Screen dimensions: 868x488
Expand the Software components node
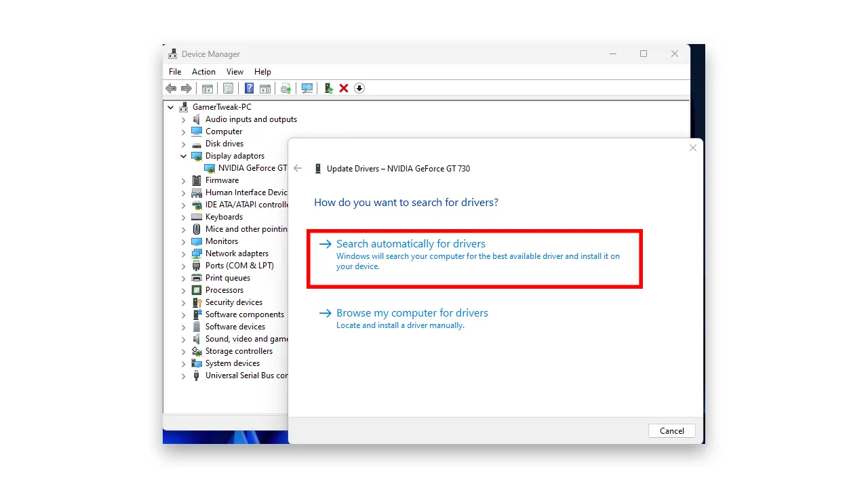click(183, 314)
